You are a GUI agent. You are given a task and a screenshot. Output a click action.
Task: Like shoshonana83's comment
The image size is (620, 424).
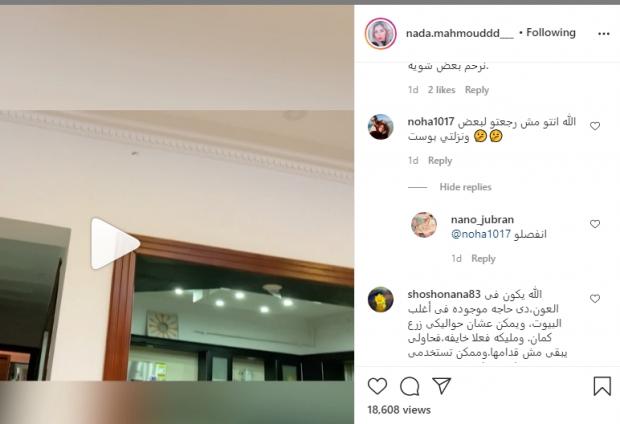tap(595, 299)
